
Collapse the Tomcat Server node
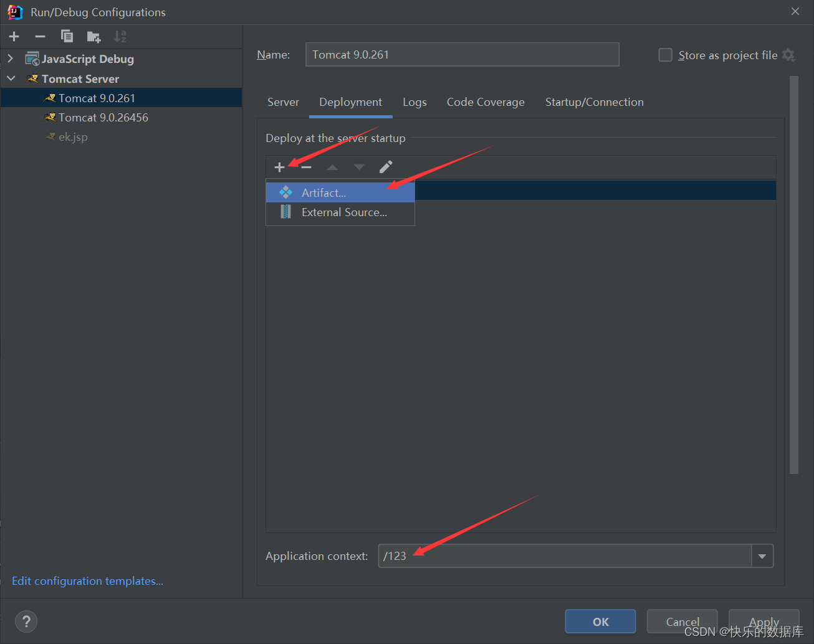(x=11, y=78)
